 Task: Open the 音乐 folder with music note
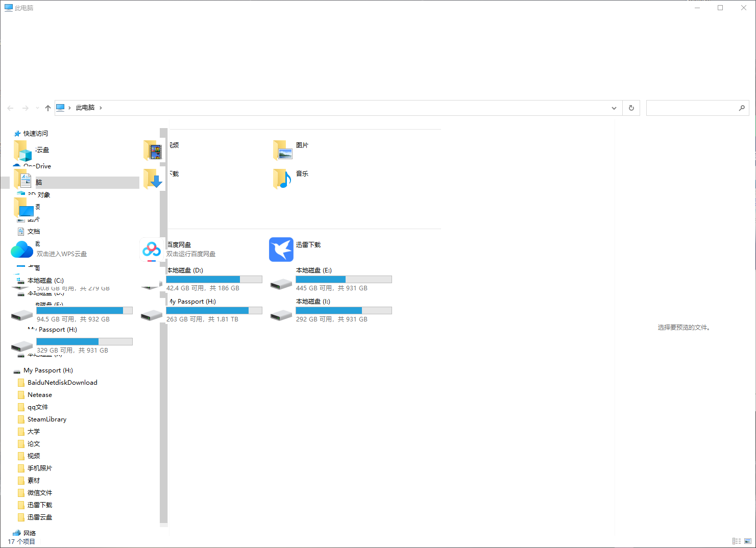282,179
